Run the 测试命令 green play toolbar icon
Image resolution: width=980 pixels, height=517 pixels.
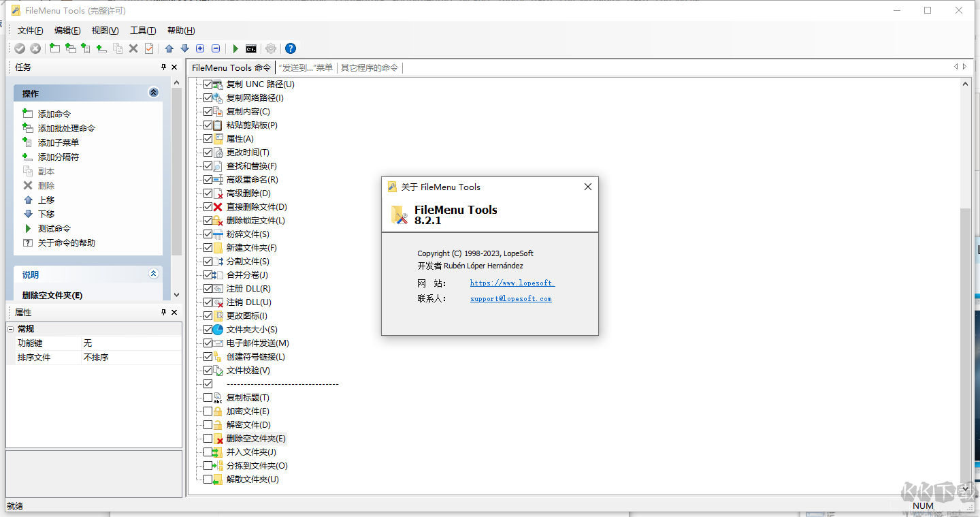[235, 48]
